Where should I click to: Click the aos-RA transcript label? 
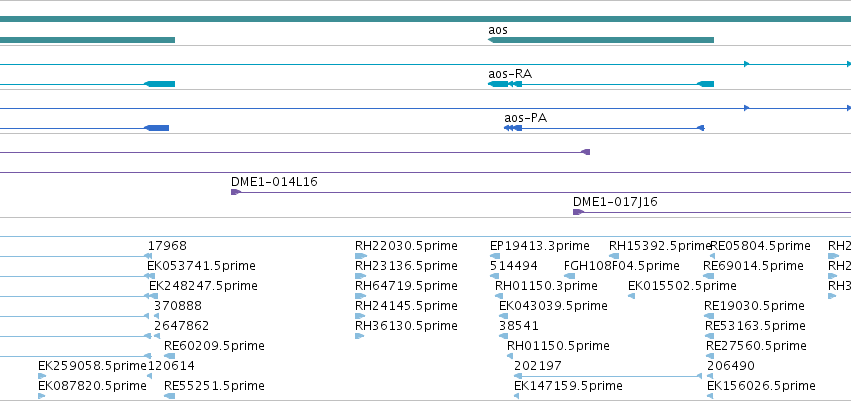click(510, 74)
